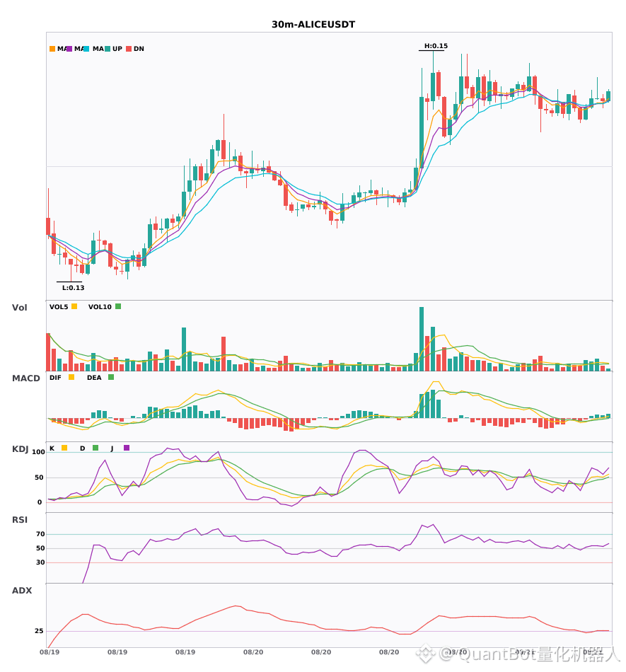Click the chart title 30m-ALICEUSDT
This screenshot has height=672, width=626.
(313, 25)
